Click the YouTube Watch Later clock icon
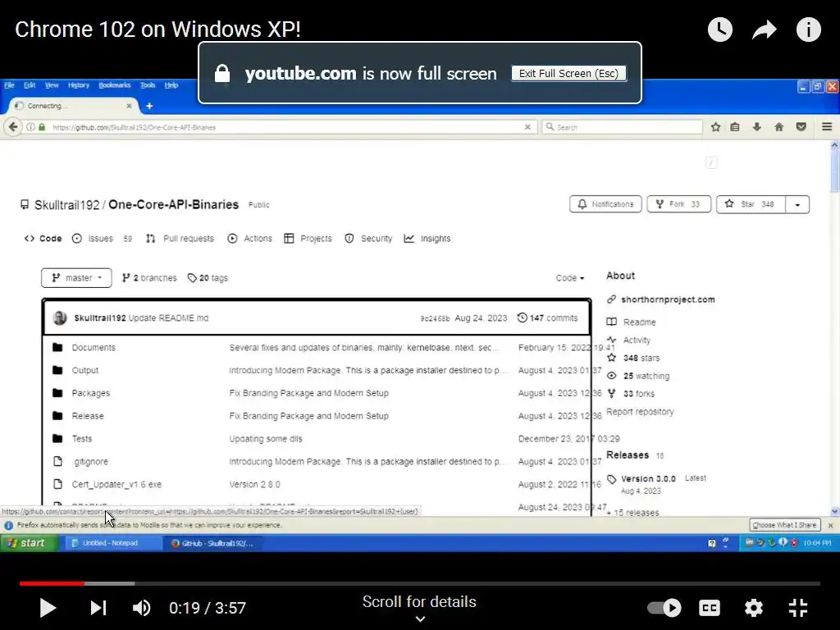This screenshot has height=630, width=840. (x=720, y=30)
